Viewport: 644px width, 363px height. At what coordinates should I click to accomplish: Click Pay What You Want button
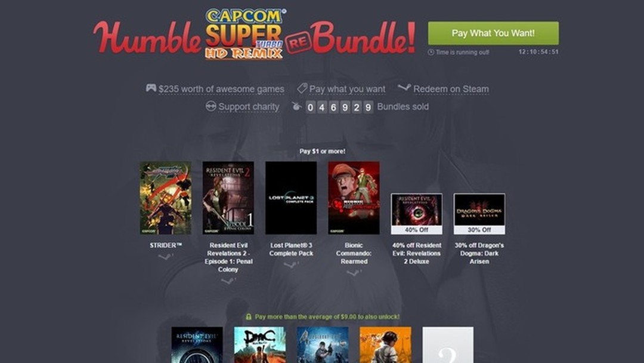coord(493,33)
